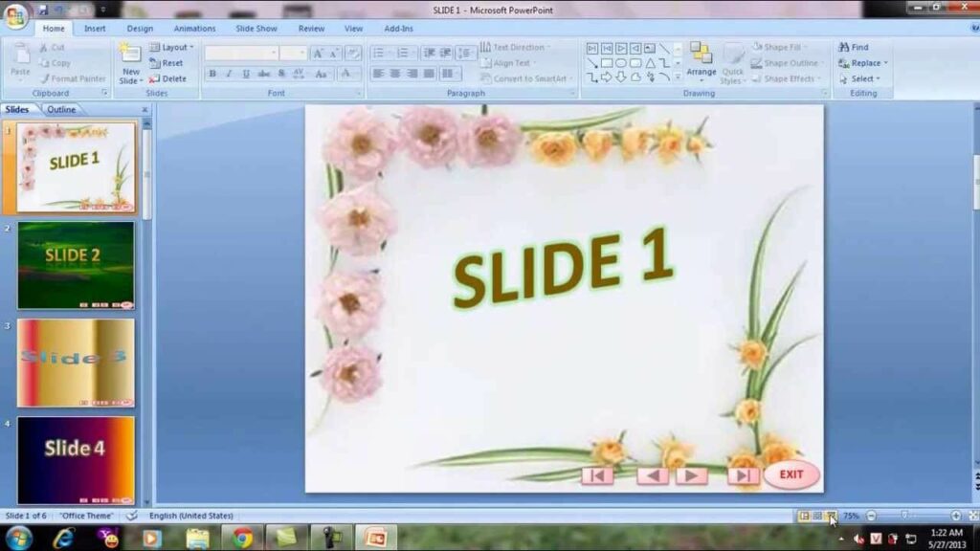Open the Arrange menu
980x551 pixels.
pos(702,62)
